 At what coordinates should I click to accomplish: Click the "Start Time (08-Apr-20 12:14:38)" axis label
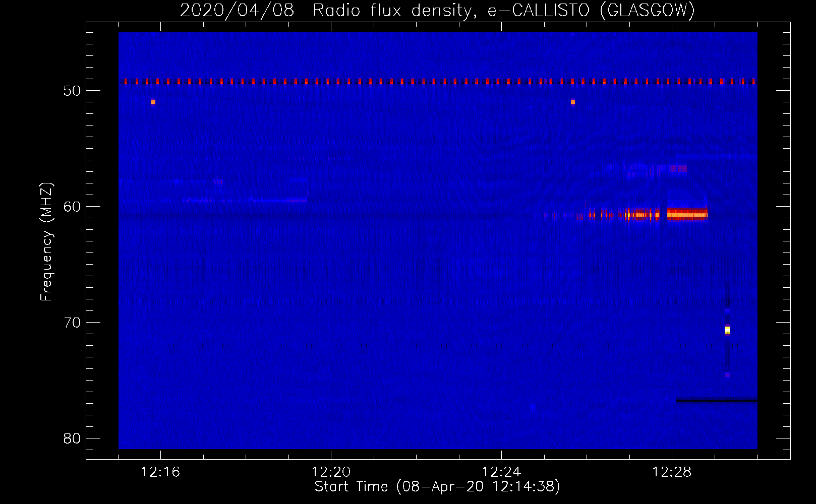click(x=438, y=487)
